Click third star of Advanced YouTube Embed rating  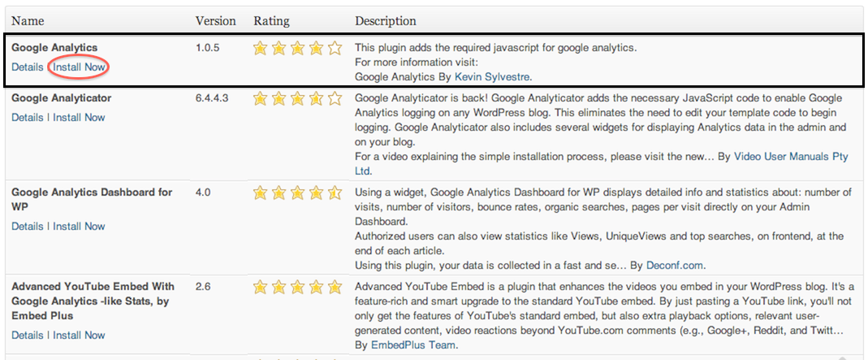[x=297, y=288]
